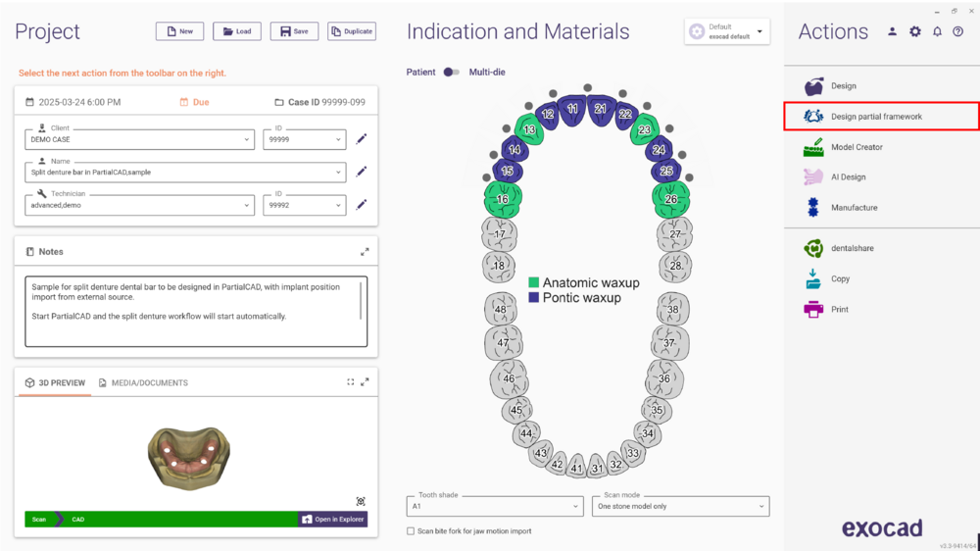Fit 3D preview to frame icon
Viewport: 980px width, 551px height.
tap(351, 381)
